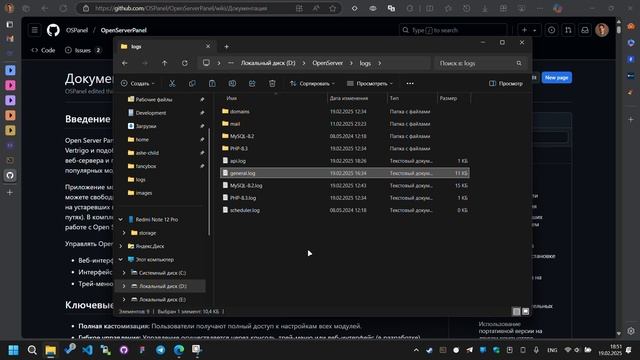This screenshot has height=360, width=640.
Task: Expand the Яндекс.Диск tree node
Action: coord(121,247)
